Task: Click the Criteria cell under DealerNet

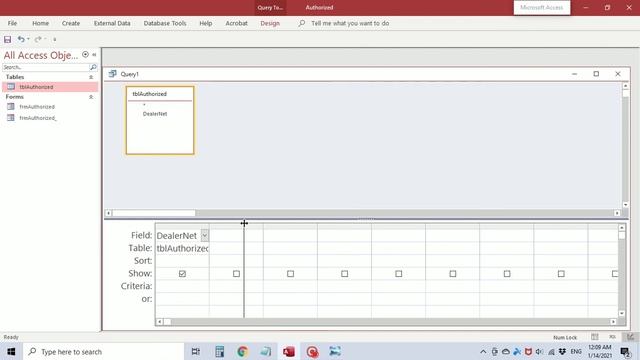Action: (x=182, y=286)
